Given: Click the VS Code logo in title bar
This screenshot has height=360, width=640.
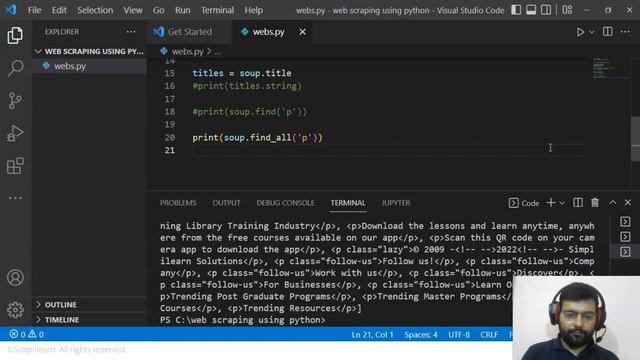Looking at the screenshot, I should coord(11,9).
